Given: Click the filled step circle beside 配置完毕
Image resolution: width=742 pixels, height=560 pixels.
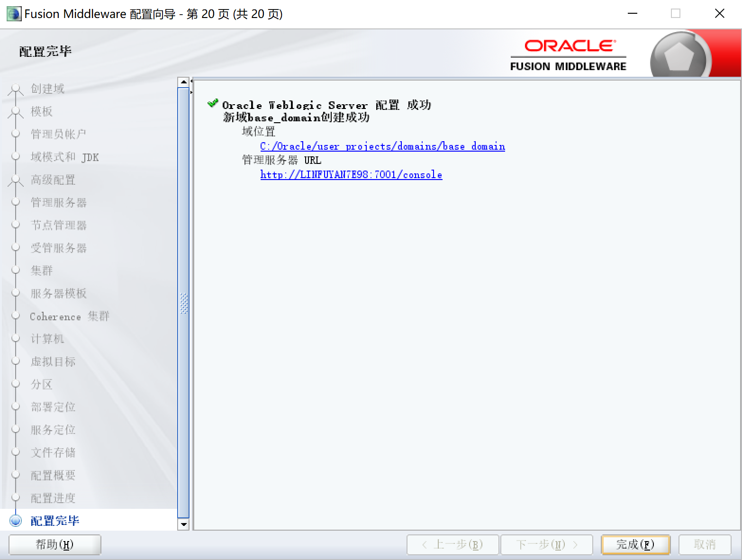Looking at the screenshot, I should coord(16,521).
